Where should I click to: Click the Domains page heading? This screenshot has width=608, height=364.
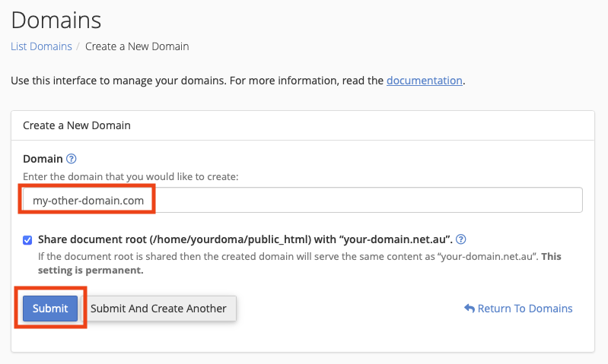56,19
